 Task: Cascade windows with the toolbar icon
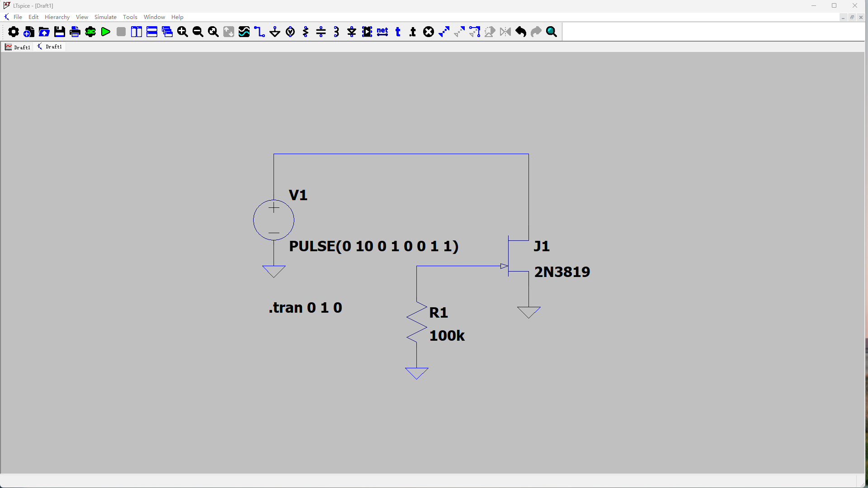click(x=167, y=32)
